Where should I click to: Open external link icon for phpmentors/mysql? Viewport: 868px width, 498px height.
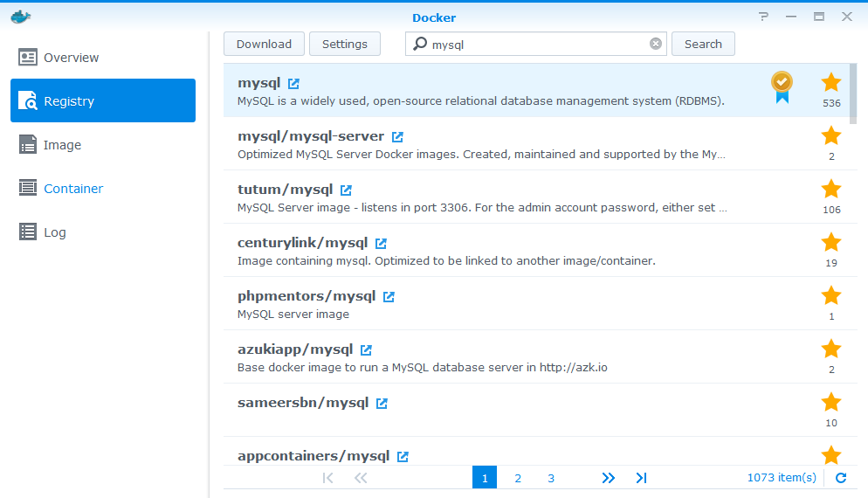[x=389, y=297]
